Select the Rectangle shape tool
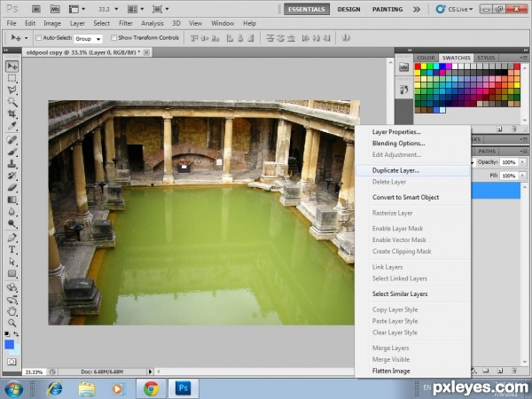Screen dimensions: 532x399 pos(12,273)
